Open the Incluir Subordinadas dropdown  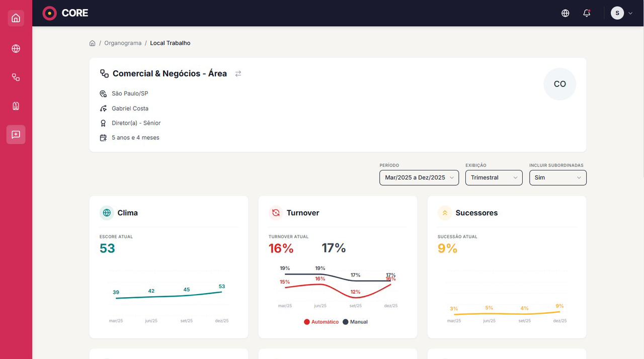pyautogui.click(x=557, y=177)
